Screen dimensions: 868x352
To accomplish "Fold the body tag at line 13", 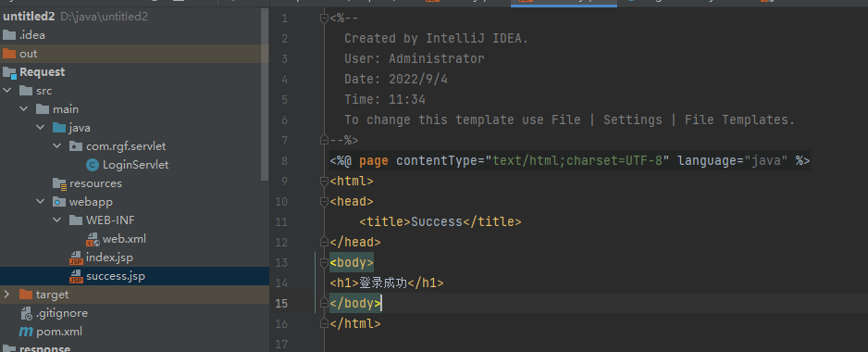I will click(325, 263).
